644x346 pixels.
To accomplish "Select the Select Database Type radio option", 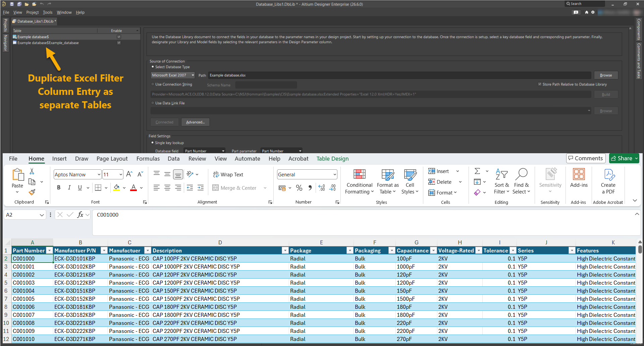I will pyautogui.click(x=153, y=67).
